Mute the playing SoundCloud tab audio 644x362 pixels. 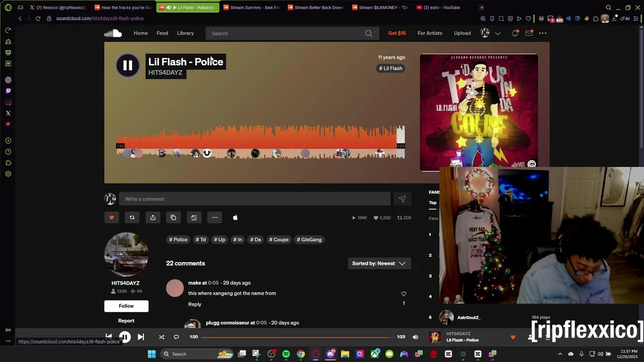169,8
